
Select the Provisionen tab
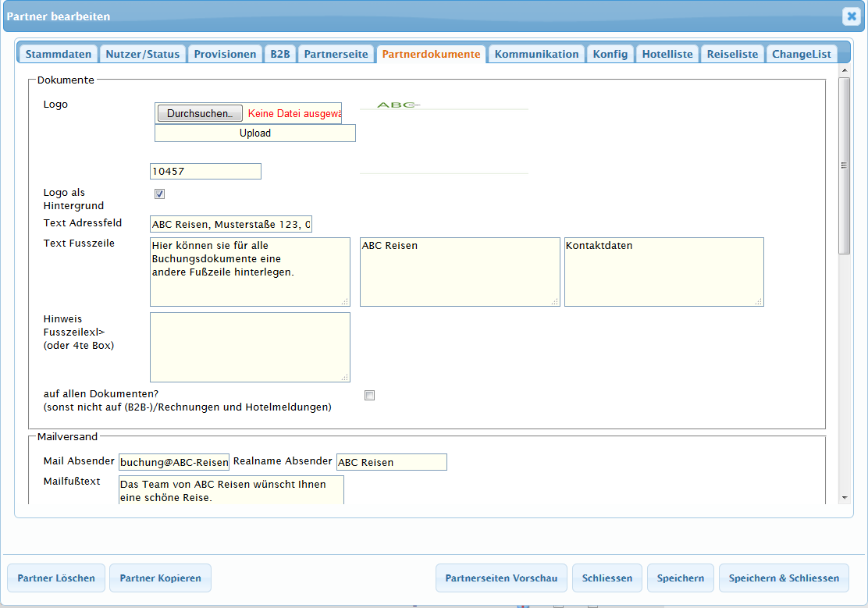225,54
